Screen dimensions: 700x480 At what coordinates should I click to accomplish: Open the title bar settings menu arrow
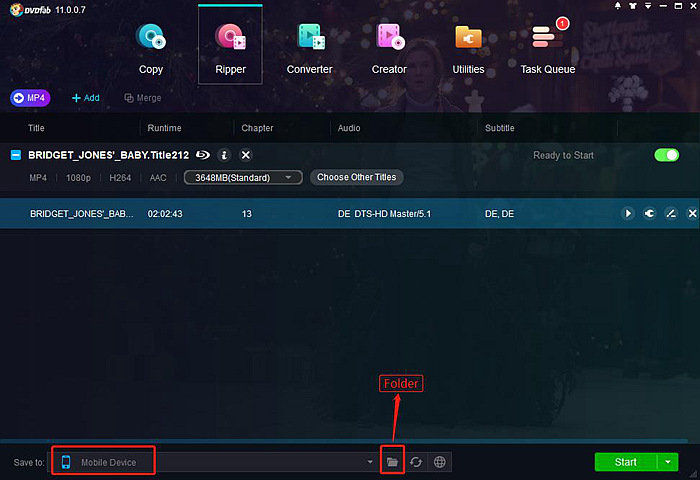[648, 6]
